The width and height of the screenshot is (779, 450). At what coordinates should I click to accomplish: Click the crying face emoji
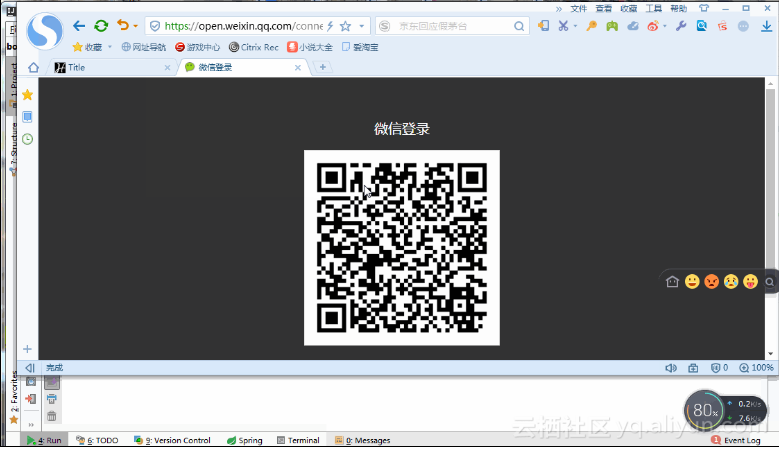[731, 282]
